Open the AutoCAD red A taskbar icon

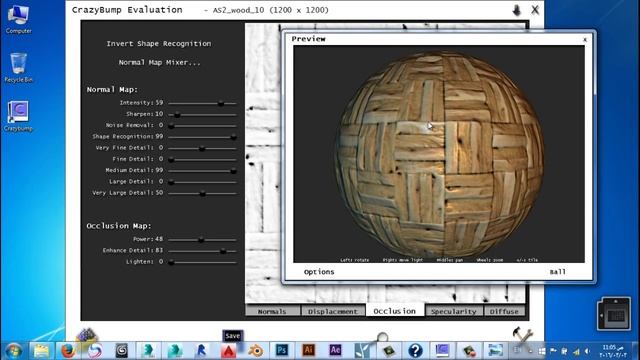(x=229, y=351)
